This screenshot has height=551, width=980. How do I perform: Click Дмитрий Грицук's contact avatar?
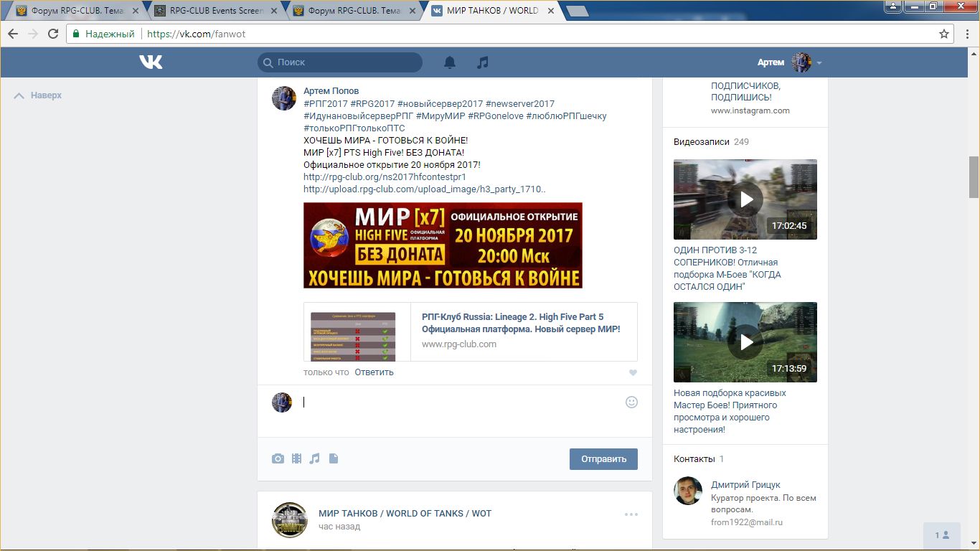coord(688,491)
